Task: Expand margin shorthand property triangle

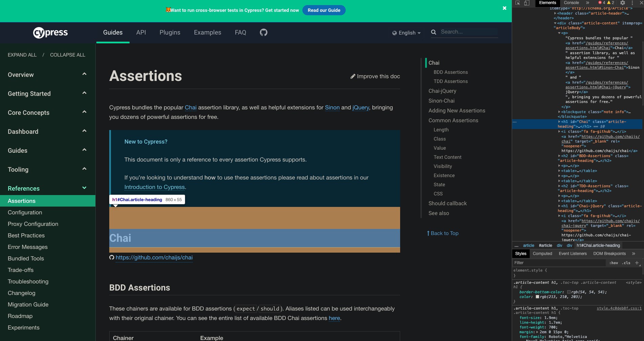Action: point(537,332)
